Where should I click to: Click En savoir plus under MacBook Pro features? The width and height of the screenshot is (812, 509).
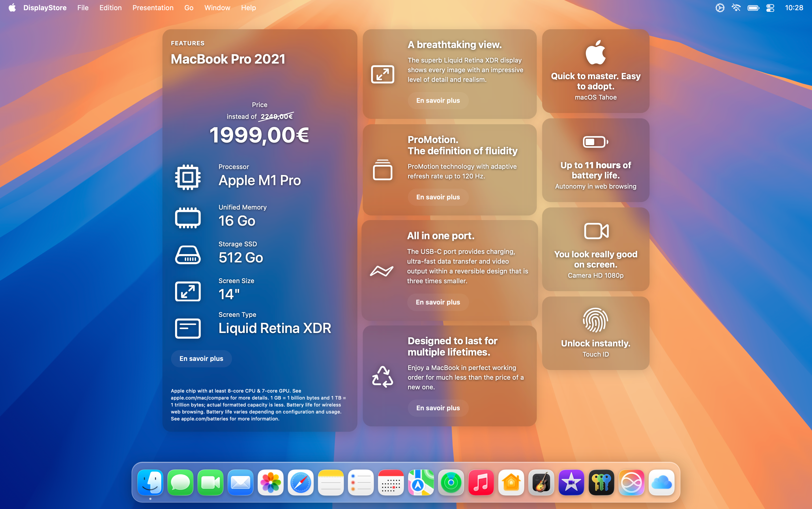[x=201, y=358]
